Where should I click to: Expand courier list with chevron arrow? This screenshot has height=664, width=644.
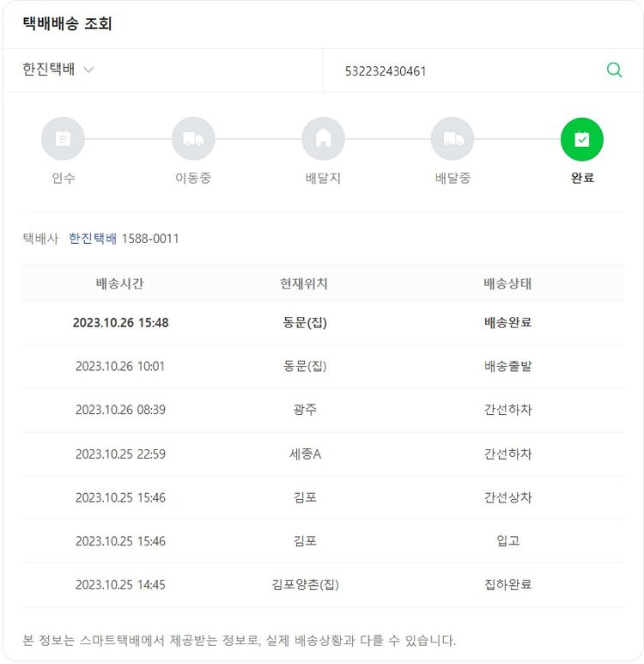[x=89, y=70]
